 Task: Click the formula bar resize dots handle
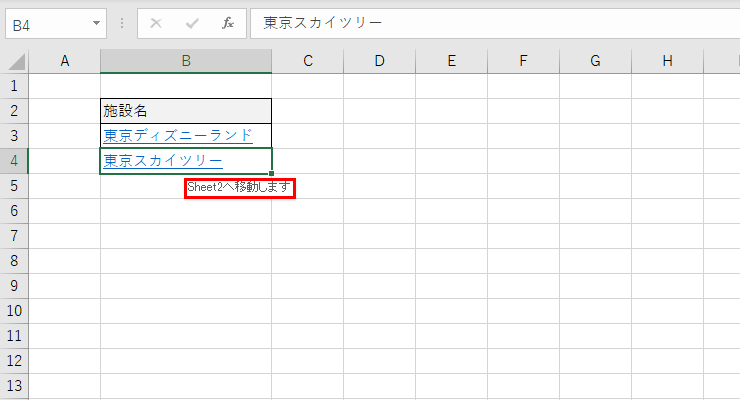tap(122, 23)
